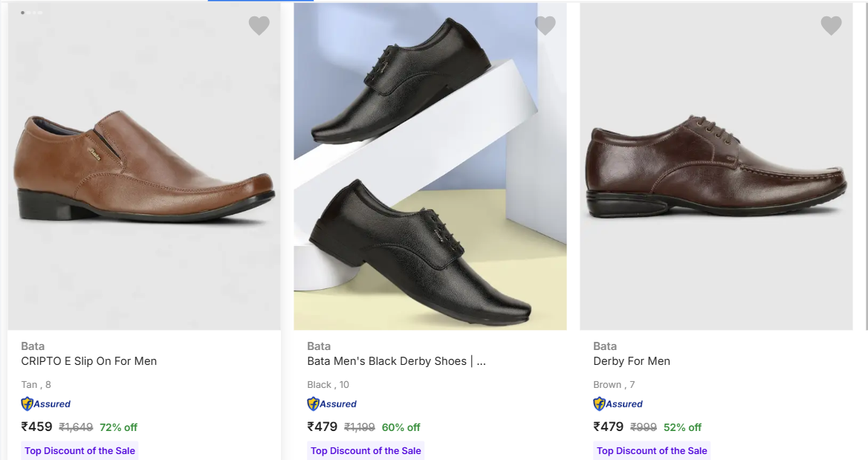Click Assured badge under Brown, 7

pos(618,404)
